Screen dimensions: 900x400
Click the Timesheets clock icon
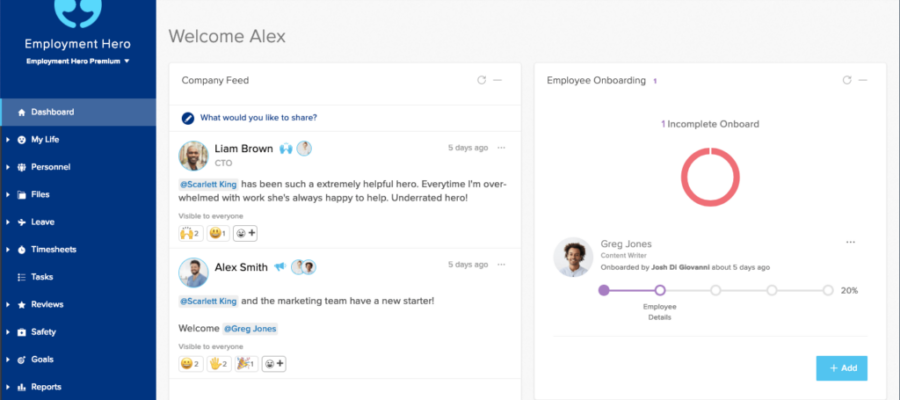click(22, 250)
